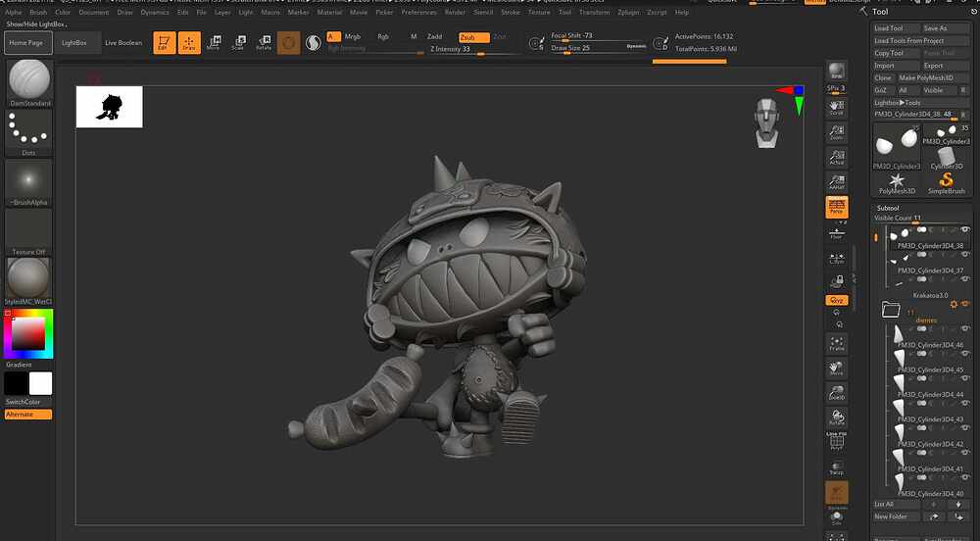Select the Scale transform tool
The width and height of the screenshot is (980, 541).
tap(239, 42)
